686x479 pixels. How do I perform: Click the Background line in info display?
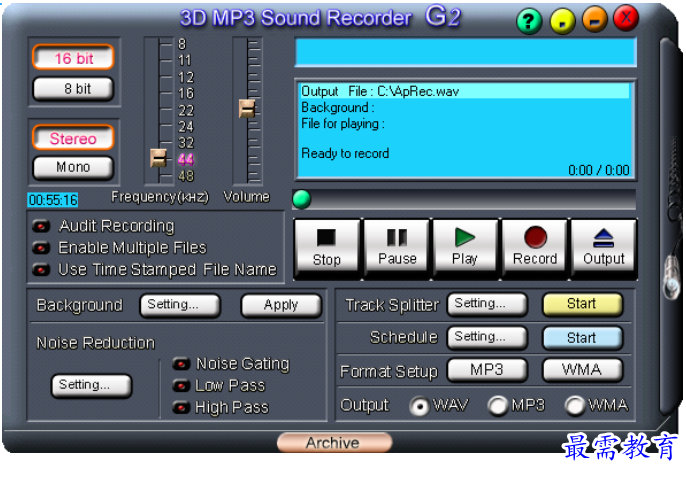338,108
